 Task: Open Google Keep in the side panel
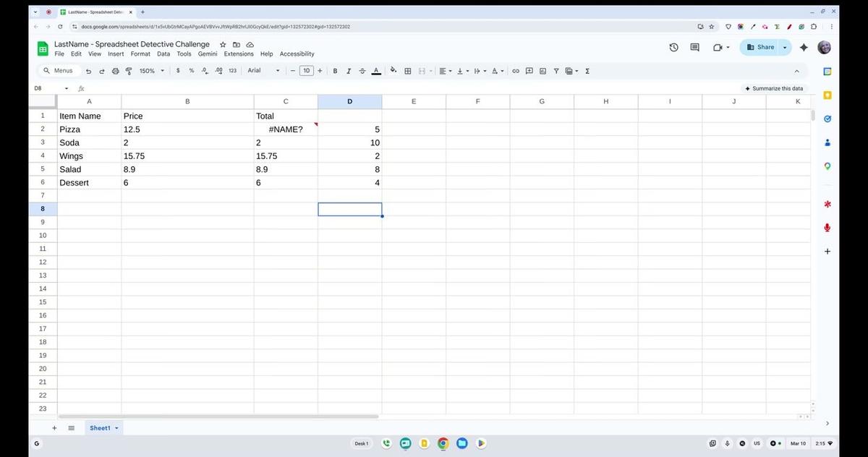coord(827,95)
